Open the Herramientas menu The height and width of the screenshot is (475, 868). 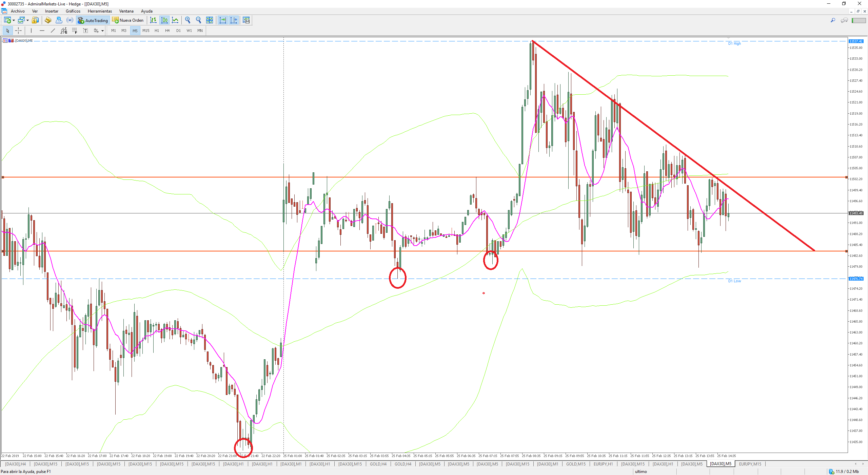(99, 11)
